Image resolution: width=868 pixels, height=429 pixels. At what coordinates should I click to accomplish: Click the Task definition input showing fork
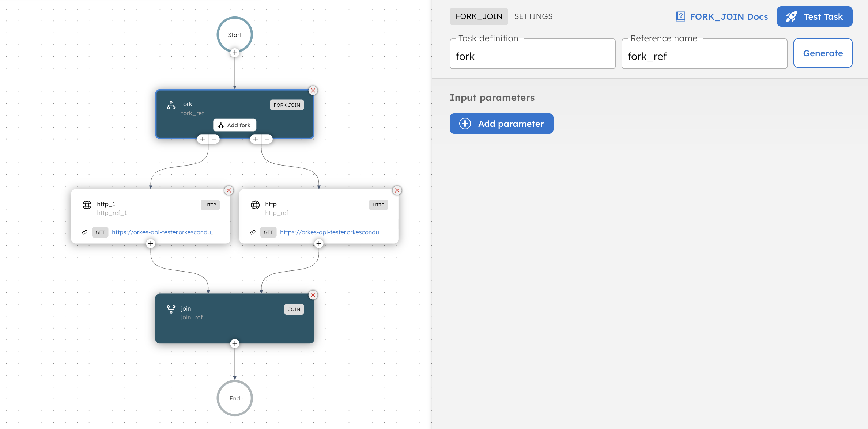[x=532, y=56]
